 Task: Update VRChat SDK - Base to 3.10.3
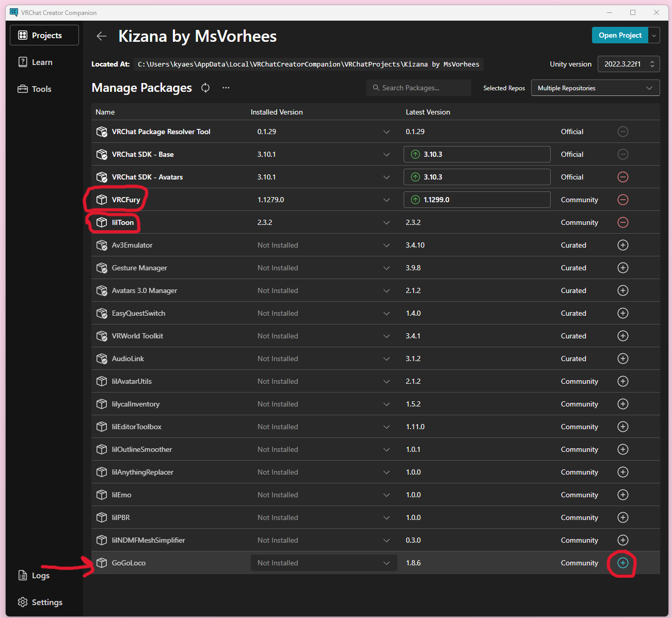tap(477, 154)
